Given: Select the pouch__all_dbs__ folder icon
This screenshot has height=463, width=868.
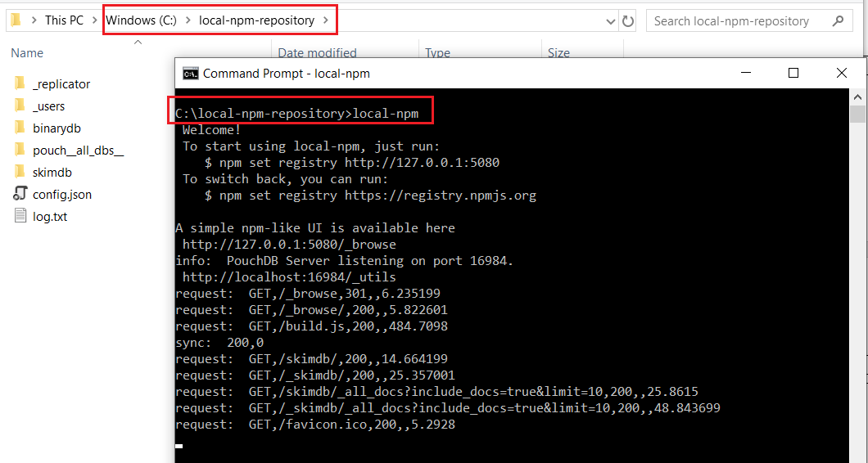Looking at the screenshot, I should click(20, 150).
